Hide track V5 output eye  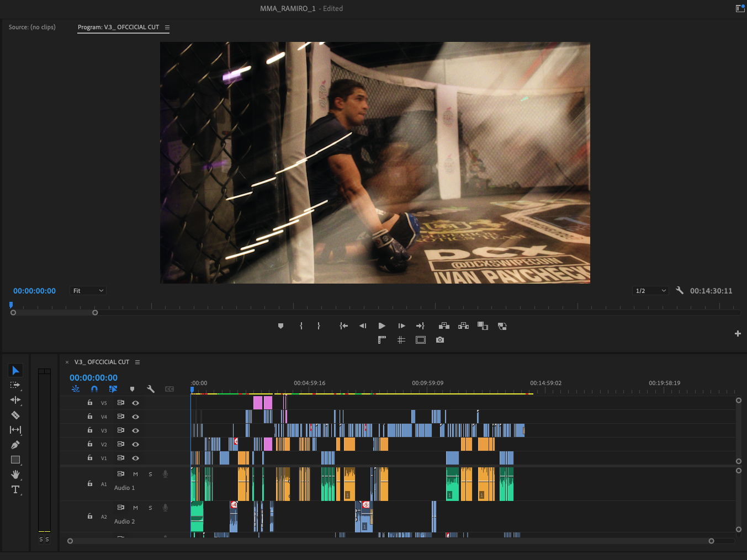click(135, 403)
